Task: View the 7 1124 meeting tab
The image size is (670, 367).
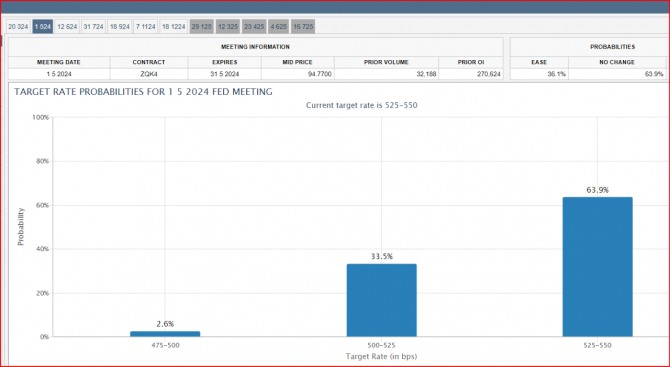Action: coord(145,26)
